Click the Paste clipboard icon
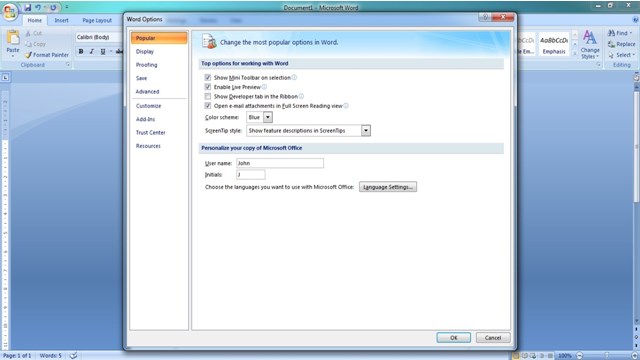640x360 pixels. coord(13,38)
